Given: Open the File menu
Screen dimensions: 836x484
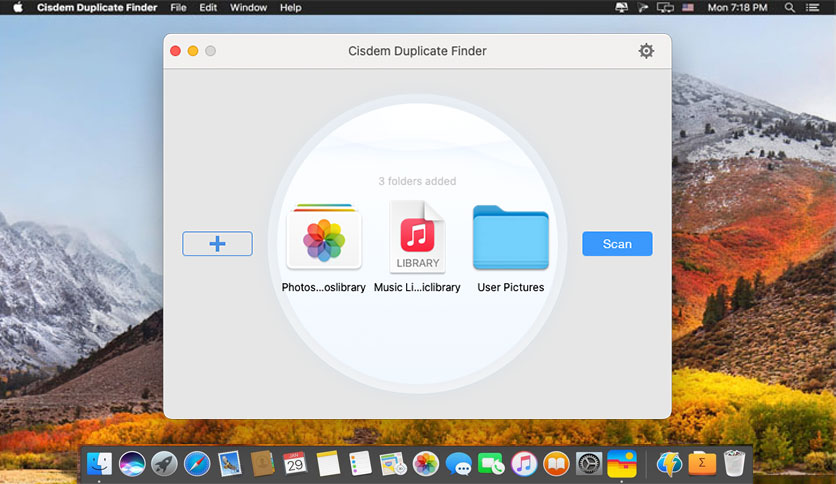Looking at the screenshot, I should [178, 7].
